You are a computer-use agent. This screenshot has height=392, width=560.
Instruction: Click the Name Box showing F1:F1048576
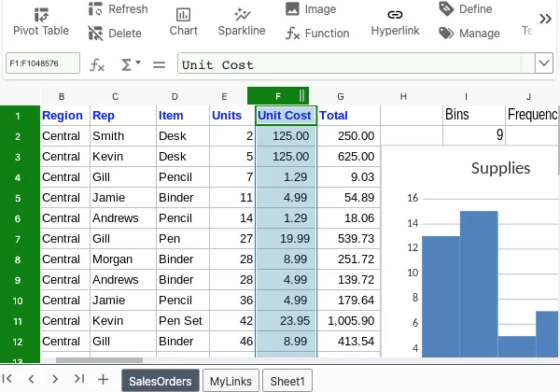pos(43,63)
